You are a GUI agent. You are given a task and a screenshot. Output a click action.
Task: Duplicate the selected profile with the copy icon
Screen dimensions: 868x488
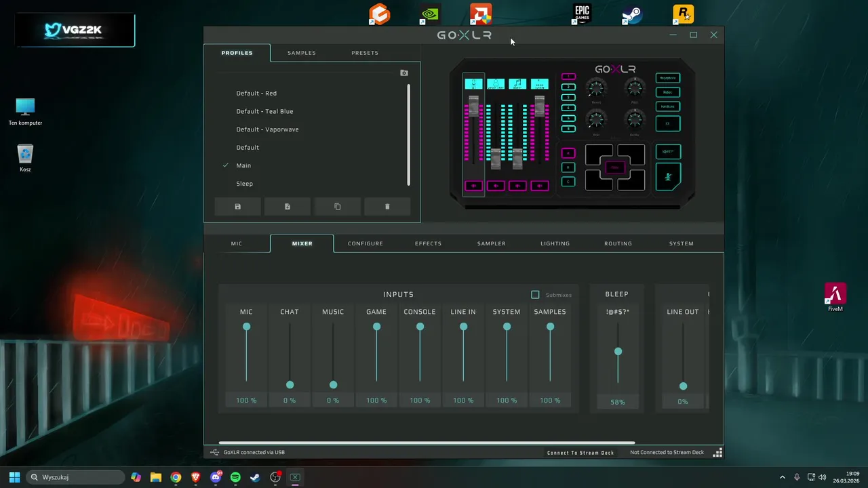click(338, 207)
